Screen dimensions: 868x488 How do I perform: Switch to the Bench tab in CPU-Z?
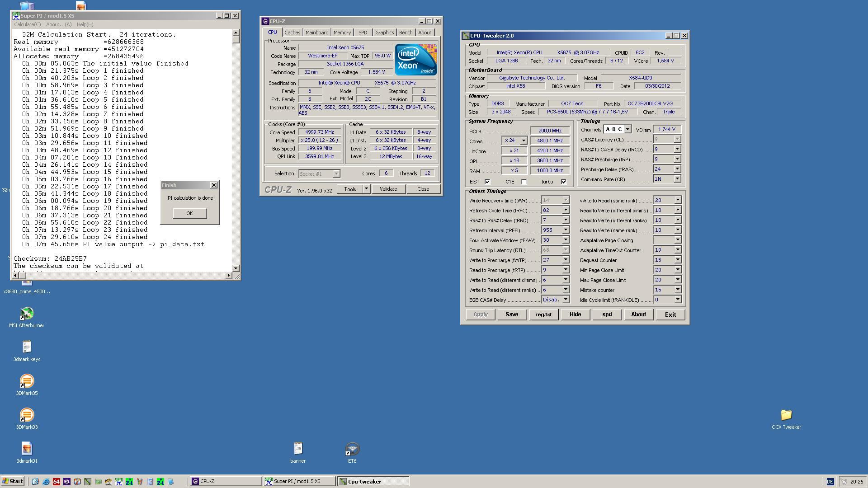[406, 33]
